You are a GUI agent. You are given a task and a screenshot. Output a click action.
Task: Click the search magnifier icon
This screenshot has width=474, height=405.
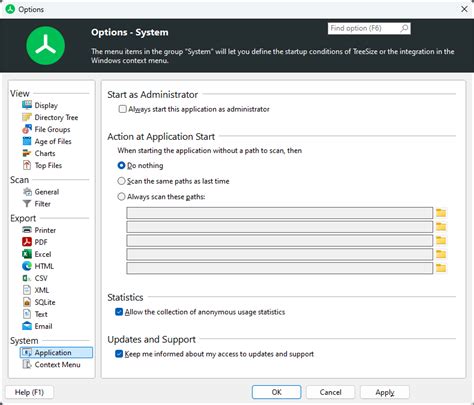point(404,28)
